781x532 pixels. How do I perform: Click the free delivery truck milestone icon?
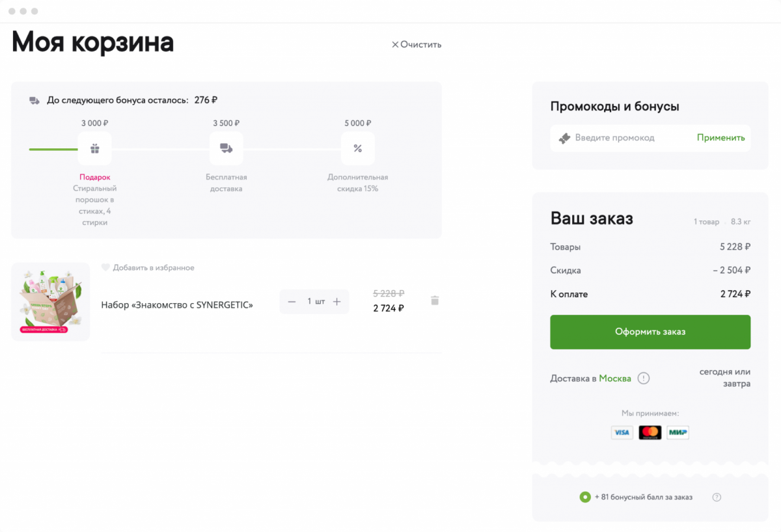[226, 149]
